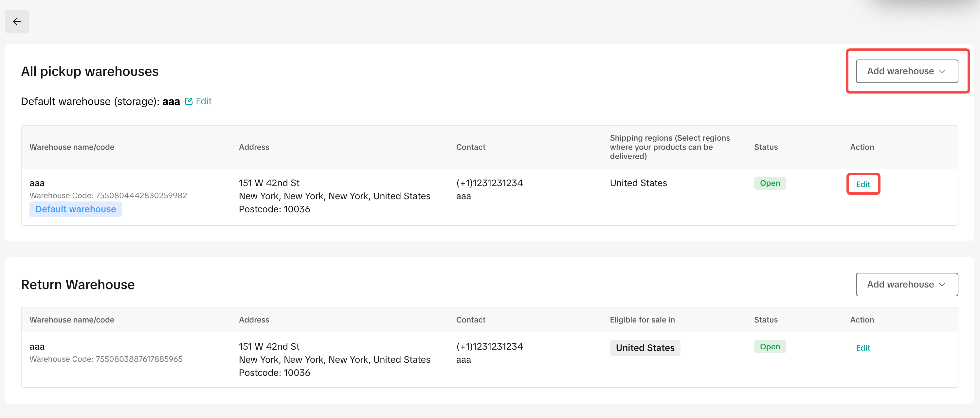Click the pickup warehouse Postcode 10036 text
This screenshot has width=980, height=418.
pos(274,209)
